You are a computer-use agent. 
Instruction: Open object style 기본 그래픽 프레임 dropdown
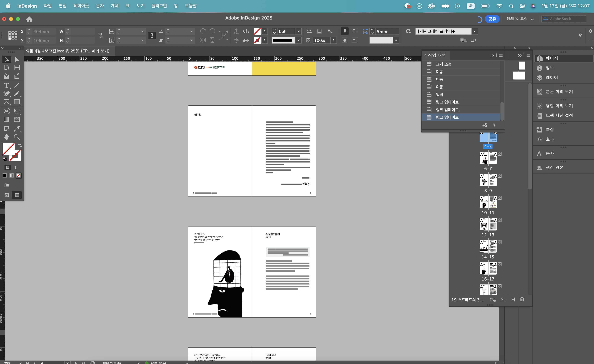[x=474, y=31]
